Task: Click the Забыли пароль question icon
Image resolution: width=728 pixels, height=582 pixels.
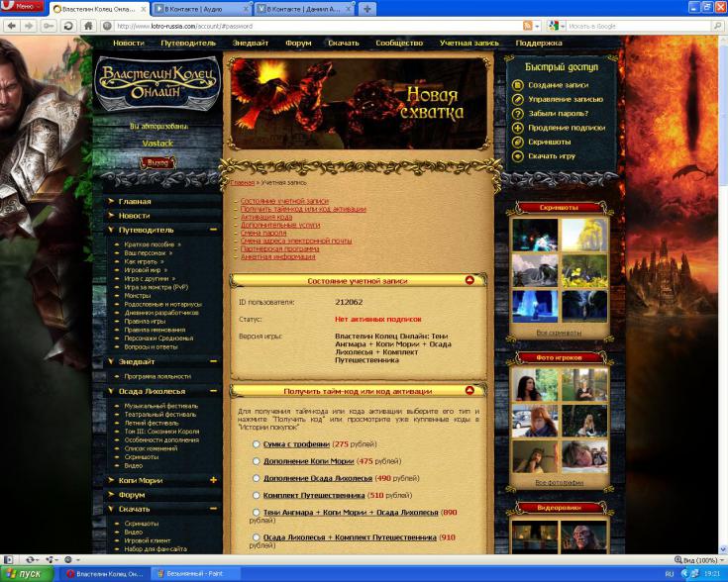Action: pos(517,114)
